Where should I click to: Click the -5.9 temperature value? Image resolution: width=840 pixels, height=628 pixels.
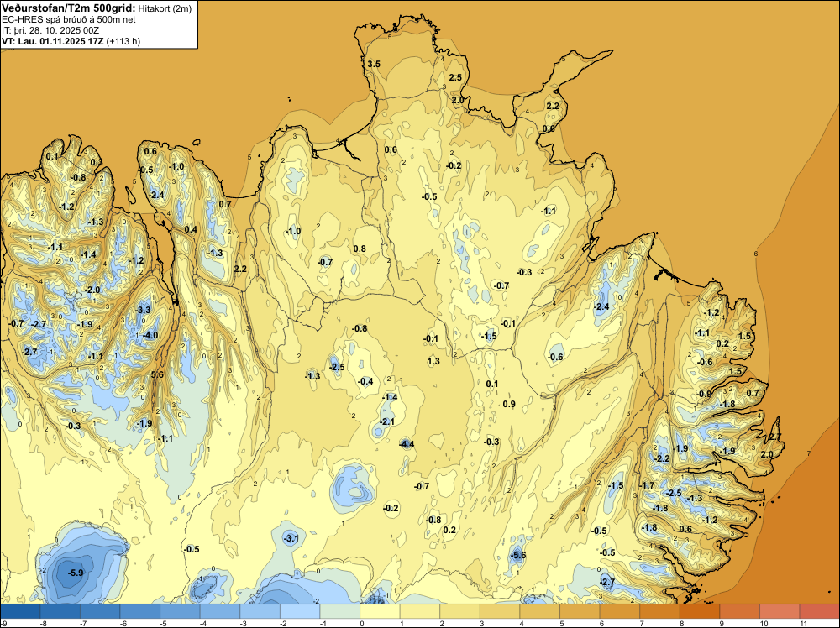(x=76, y=573)
